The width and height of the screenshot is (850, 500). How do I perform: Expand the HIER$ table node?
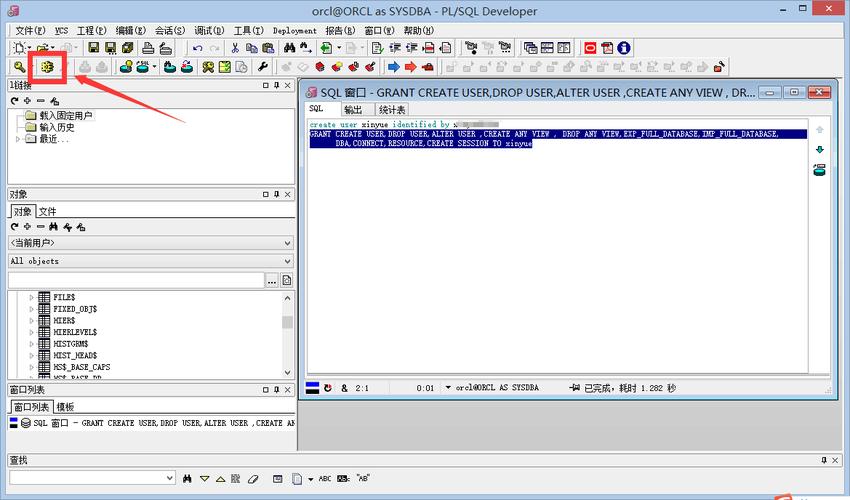(31, 320)
